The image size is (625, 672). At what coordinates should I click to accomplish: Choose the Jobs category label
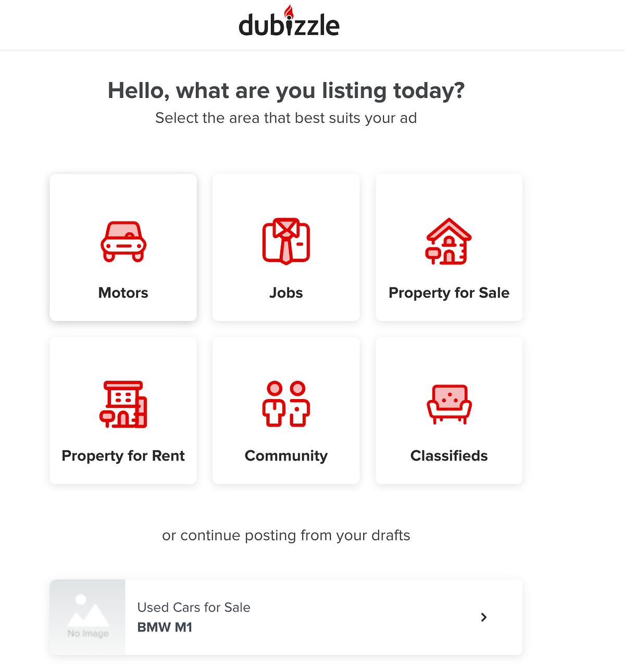pyautogui.click(x=286, y=293)
